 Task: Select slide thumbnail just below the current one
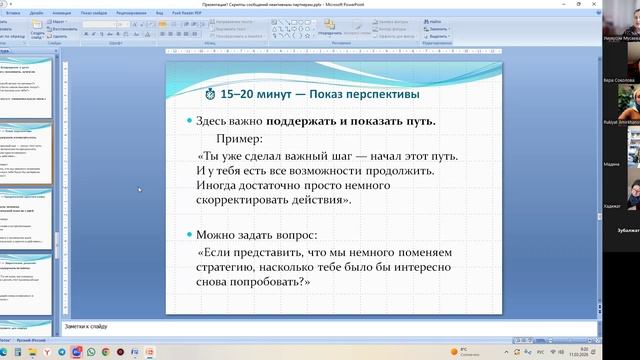pyautogui.click(x=26, y=219)
